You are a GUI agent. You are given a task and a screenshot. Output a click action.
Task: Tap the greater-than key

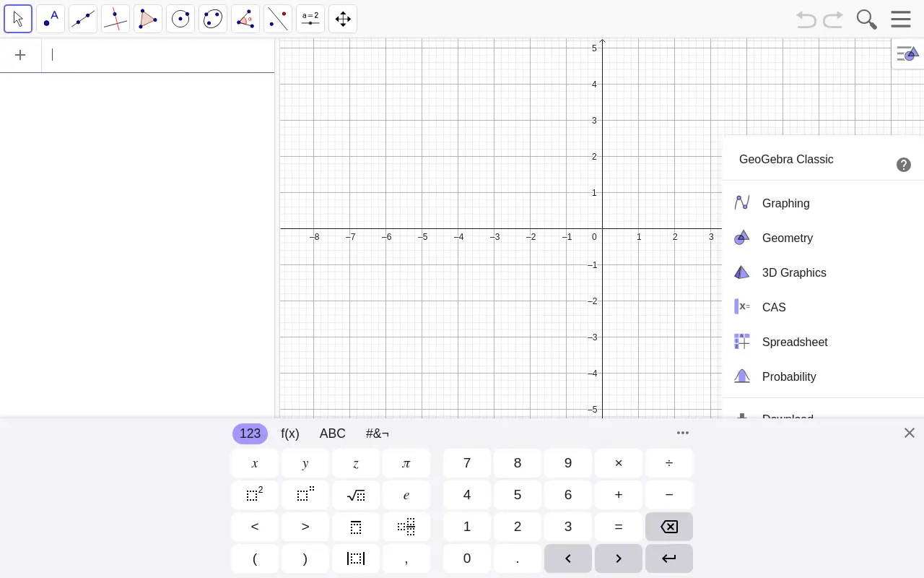[305, 527]
